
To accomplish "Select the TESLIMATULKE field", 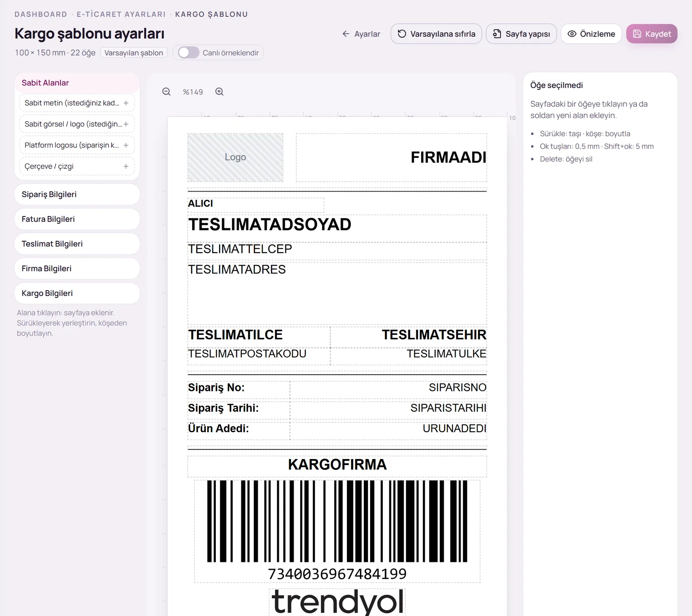I will tap(409, 356).
